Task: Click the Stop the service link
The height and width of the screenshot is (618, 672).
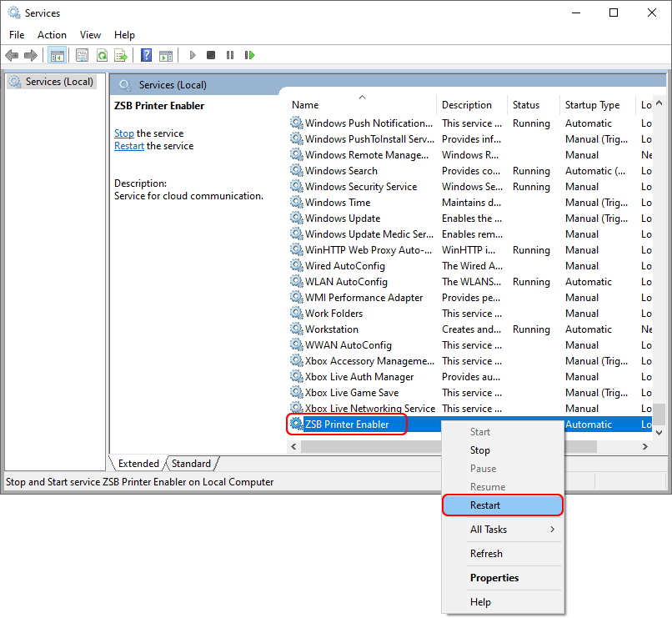Action: tap(123, 133)
